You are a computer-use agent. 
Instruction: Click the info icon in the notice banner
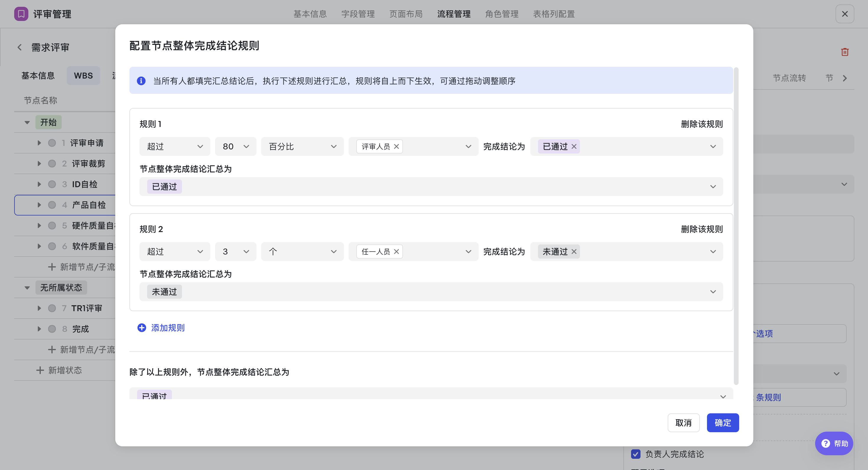pos(141,81)
